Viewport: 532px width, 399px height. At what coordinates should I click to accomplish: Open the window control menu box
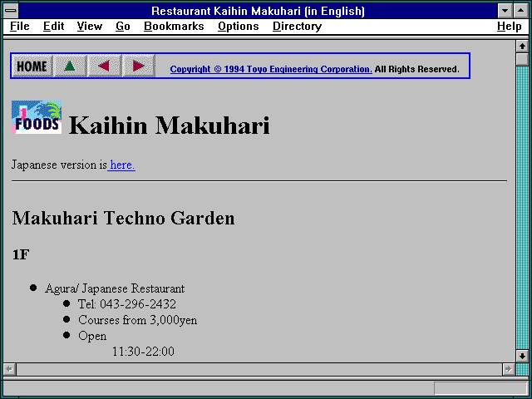pos(11,11)
